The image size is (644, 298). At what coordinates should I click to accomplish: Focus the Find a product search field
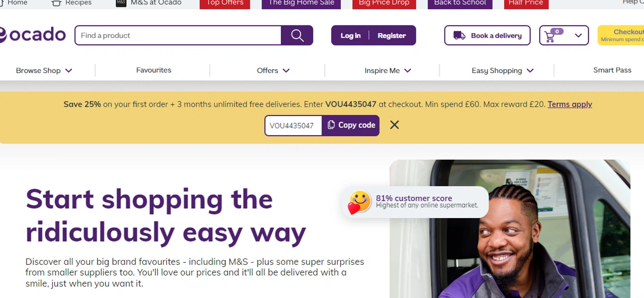click(x=178, y=35)
